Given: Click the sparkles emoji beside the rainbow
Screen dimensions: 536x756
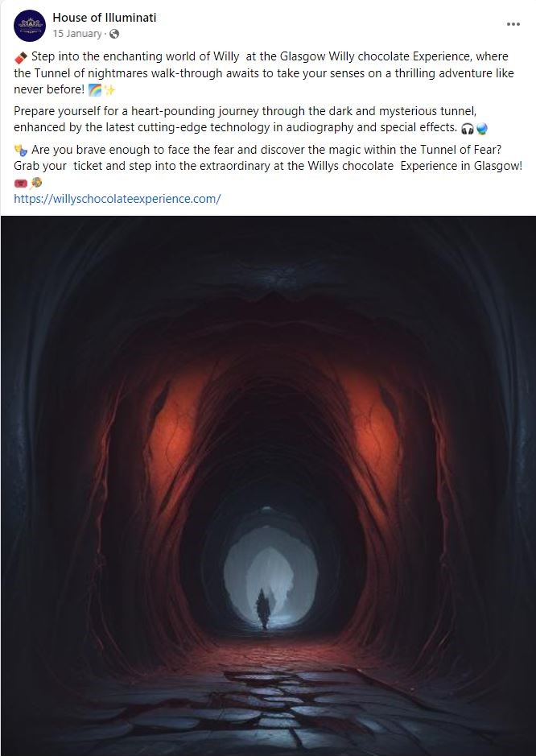Looking at the screenshot, I should 109,89.
